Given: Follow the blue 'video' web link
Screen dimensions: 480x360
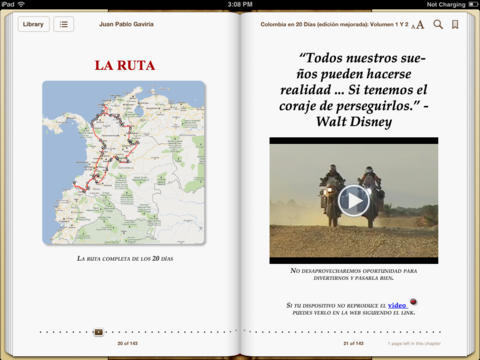Looking at the screenshot, I should coord(397,305).
